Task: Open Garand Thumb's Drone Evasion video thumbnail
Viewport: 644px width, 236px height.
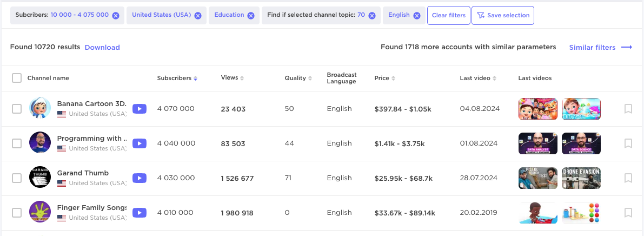Action: point(581,178)
